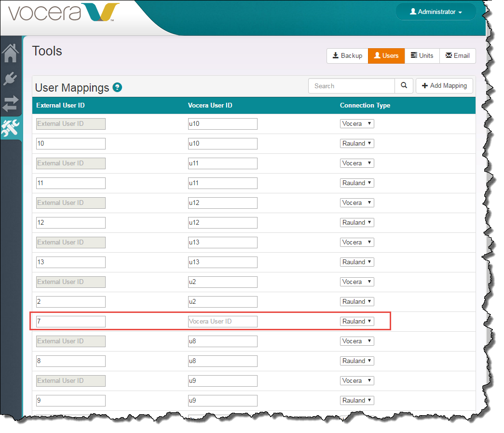Open Vocera dropdown in disabled u9 row

point(357,380)
